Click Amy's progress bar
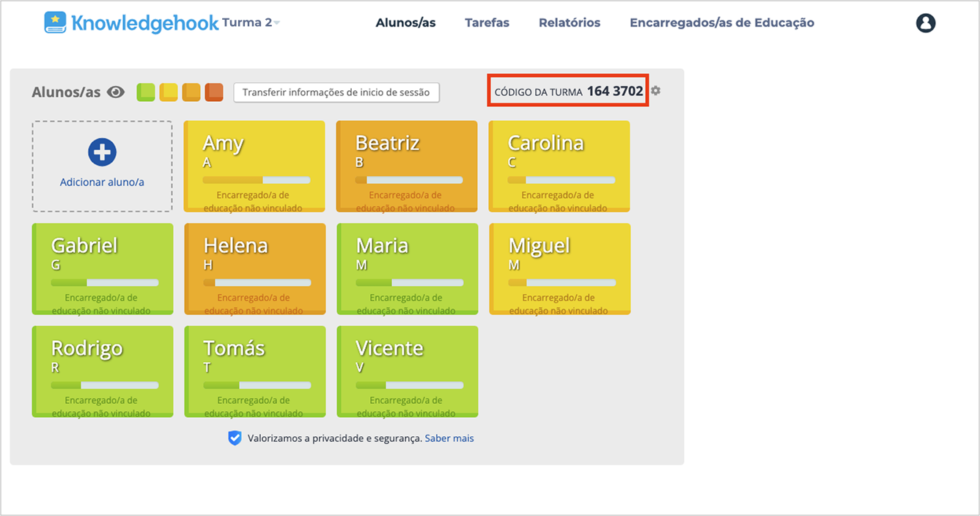This screenshot has width=980, height=516. [257, 180]
